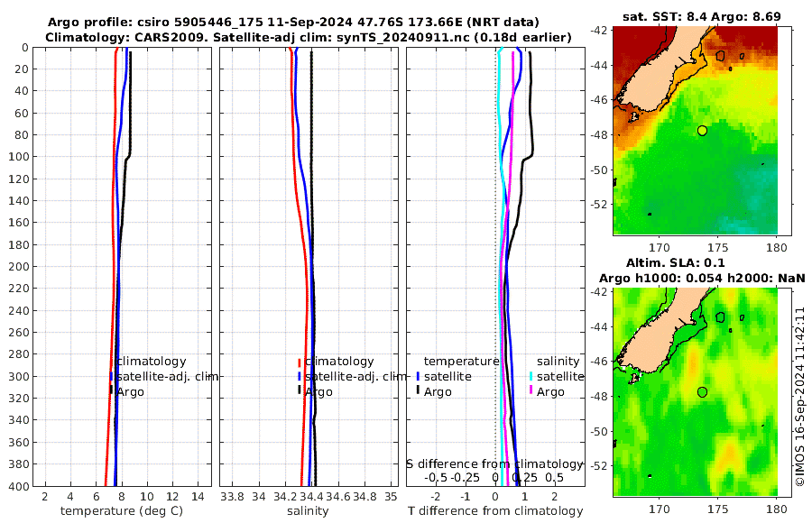Click the 'temperature' legend heading in difference panel
This screenshot has width=812, height=523.
[x=461, y=362]
